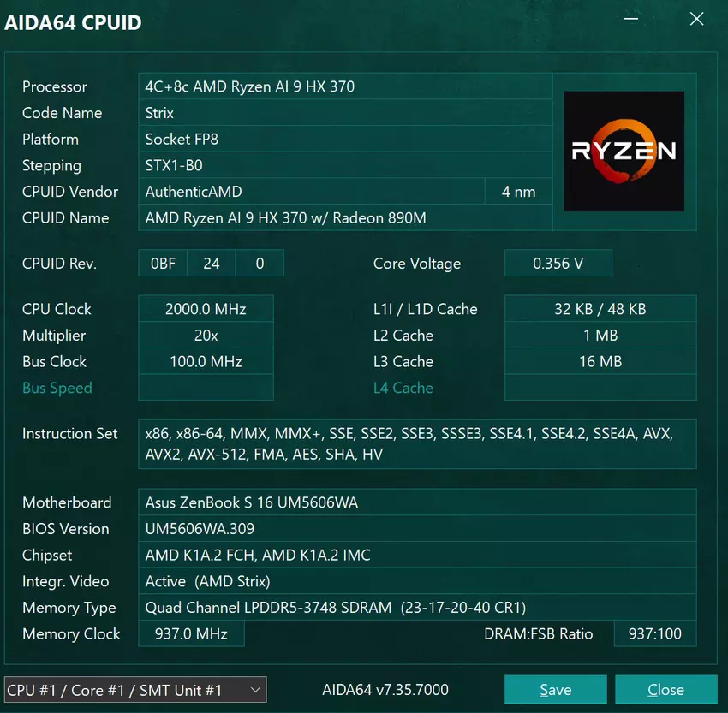This screenshot has height=713, width=728.
Task: Click the Motherboard name field
Action: 417,502
